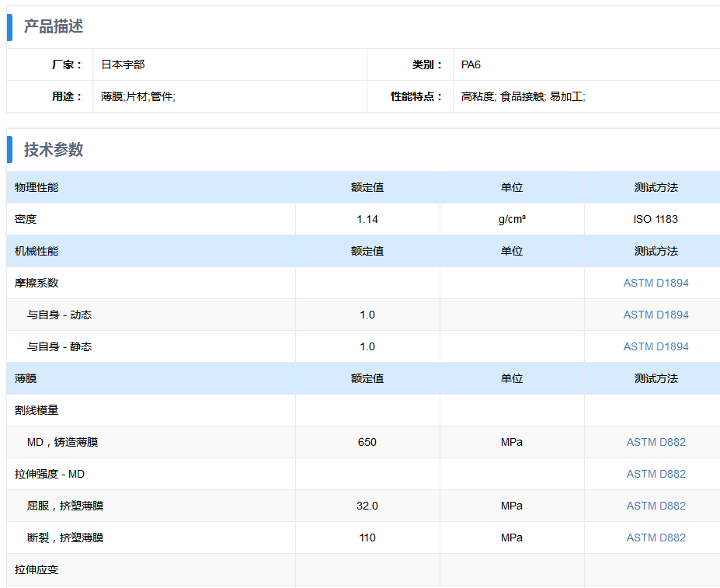Screen dimensions: 720x588
Task: Click the 机械性能 table header
Action: point(37,251)
